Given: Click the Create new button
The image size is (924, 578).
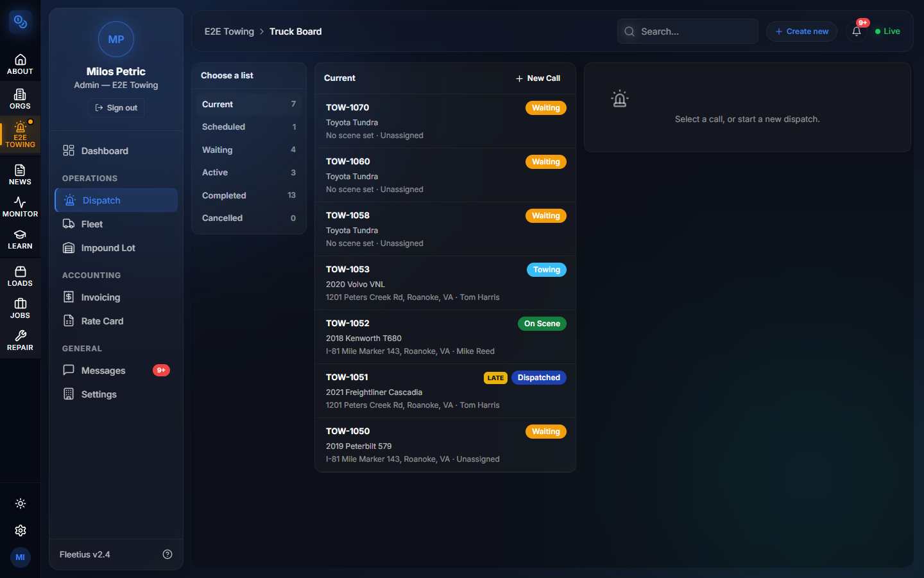Looking at the screenshot, I should pos(802,31).
